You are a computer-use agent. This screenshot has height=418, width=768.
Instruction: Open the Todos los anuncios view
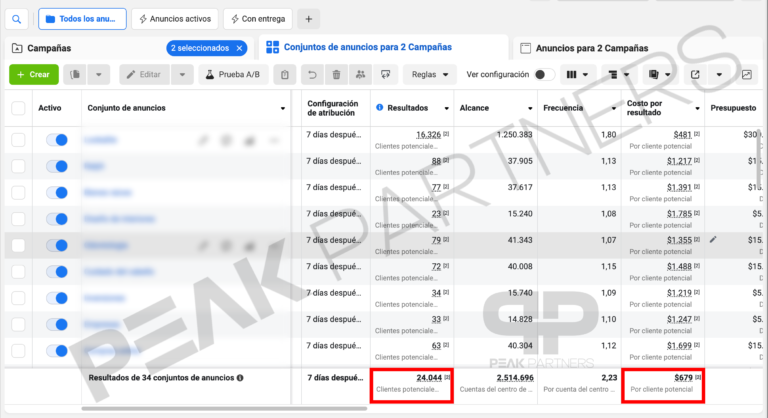coord(82,19)
